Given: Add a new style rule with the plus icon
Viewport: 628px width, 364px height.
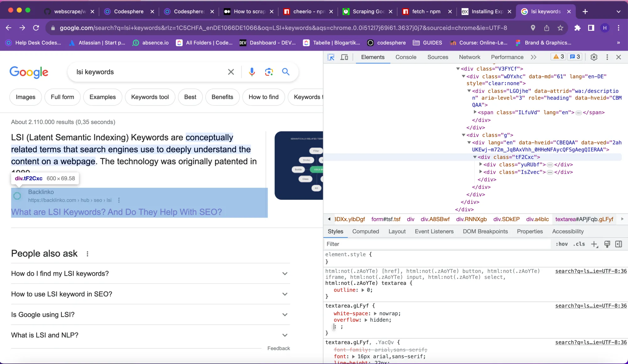Looking at the screenshot, I should tap(594, 244).
